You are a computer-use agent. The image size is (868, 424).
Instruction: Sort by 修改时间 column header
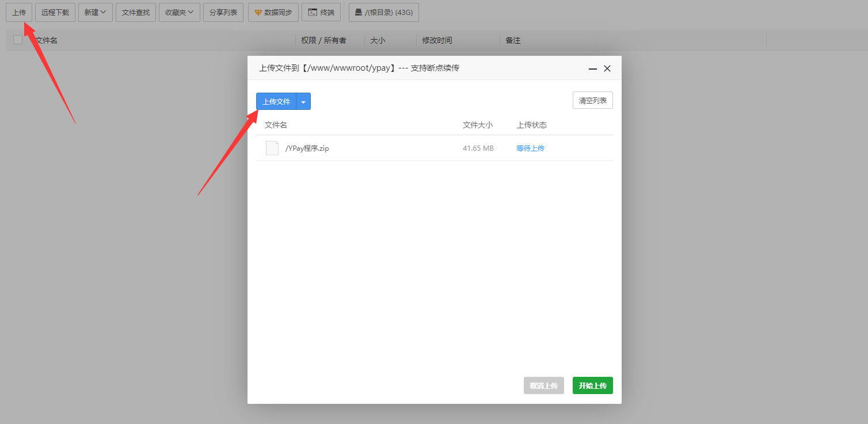click(x=437, y=40)
